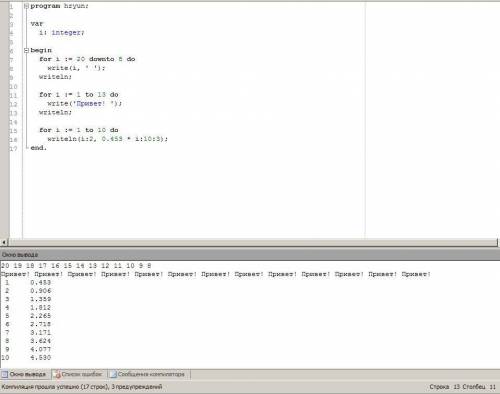Viewport: 500px width, 394px height.
Task: Click the Окно вывода panel header
Action: (x=250, y=255)
